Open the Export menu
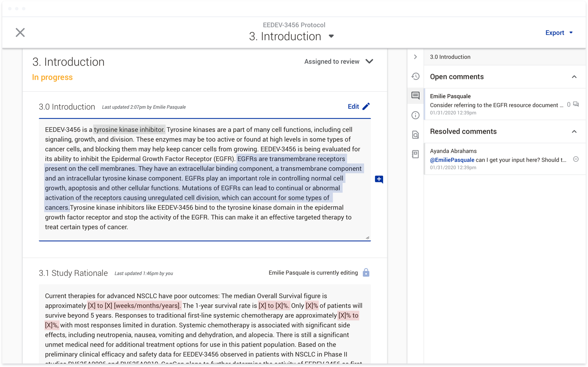The height and width of the screenshot is (367, 588). pyautogui.click(x=559, y=33)
